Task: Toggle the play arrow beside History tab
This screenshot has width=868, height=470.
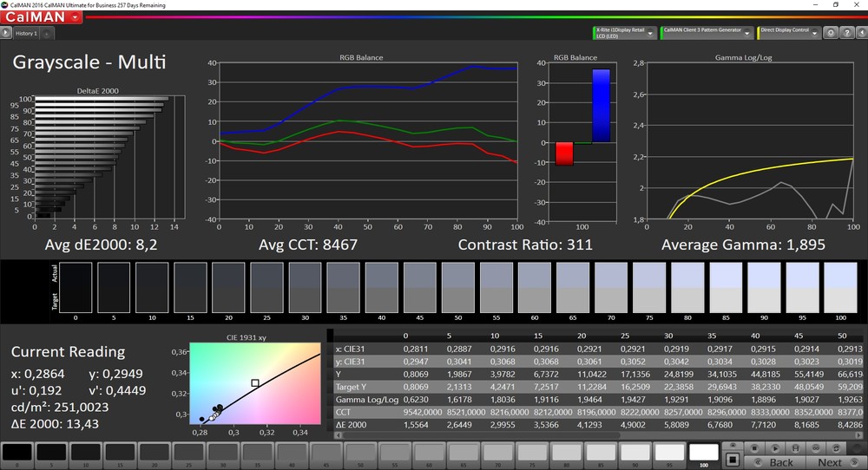Action: [x=6, y=33]
